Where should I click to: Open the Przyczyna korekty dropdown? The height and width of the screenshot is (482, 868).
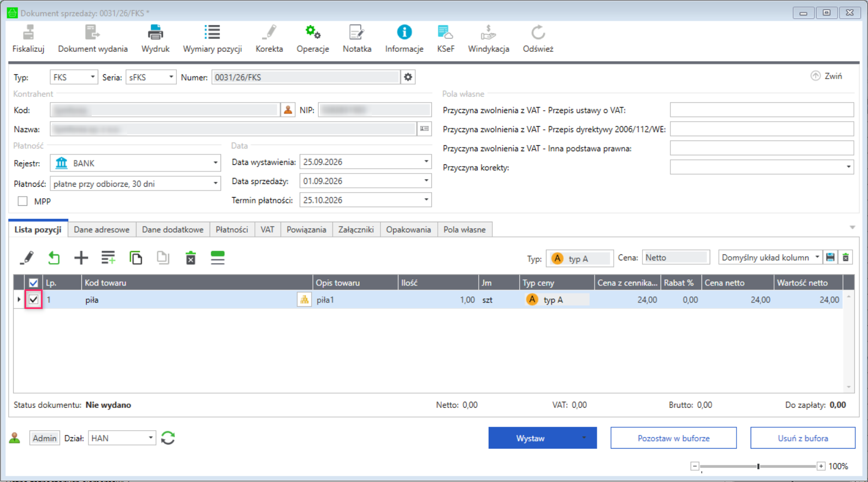pos(848,167)
